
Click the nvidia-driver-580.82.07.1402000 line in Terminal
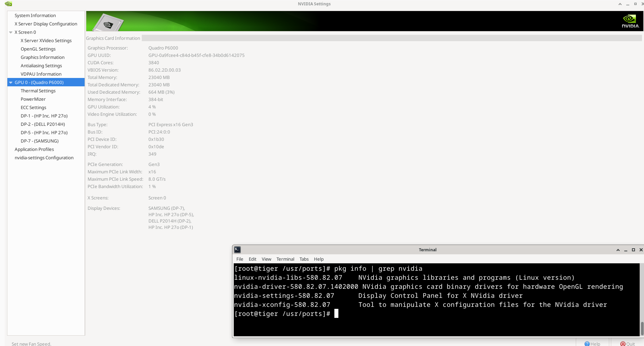[x=428, y=286]
